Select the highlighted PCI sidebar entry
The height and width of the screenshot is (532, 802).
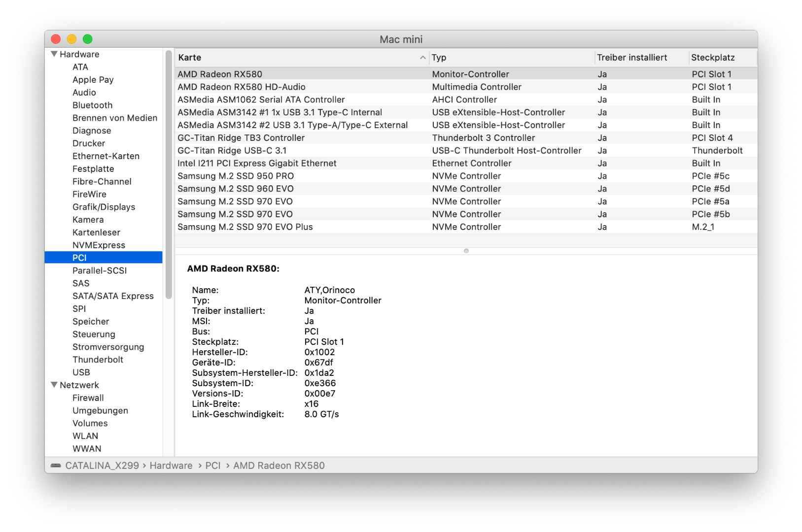pyautogui.click(x=104, y=258)
